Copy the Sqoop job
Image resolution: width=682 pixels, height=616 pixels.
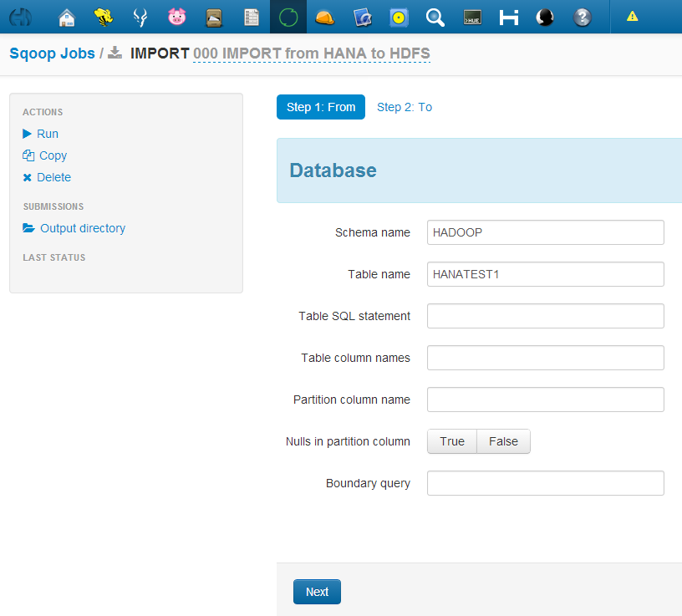click(53, 155)
